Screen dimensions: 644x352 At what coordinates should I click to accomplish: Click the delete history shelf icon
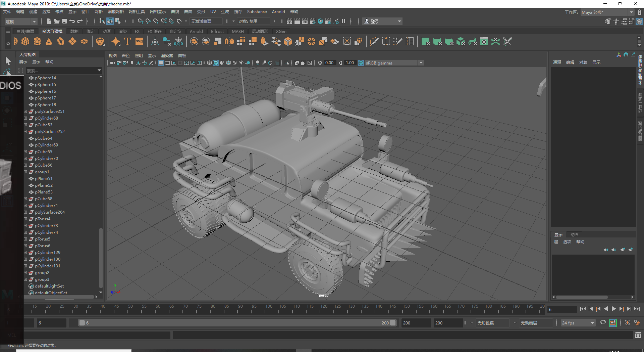[167, 42]
